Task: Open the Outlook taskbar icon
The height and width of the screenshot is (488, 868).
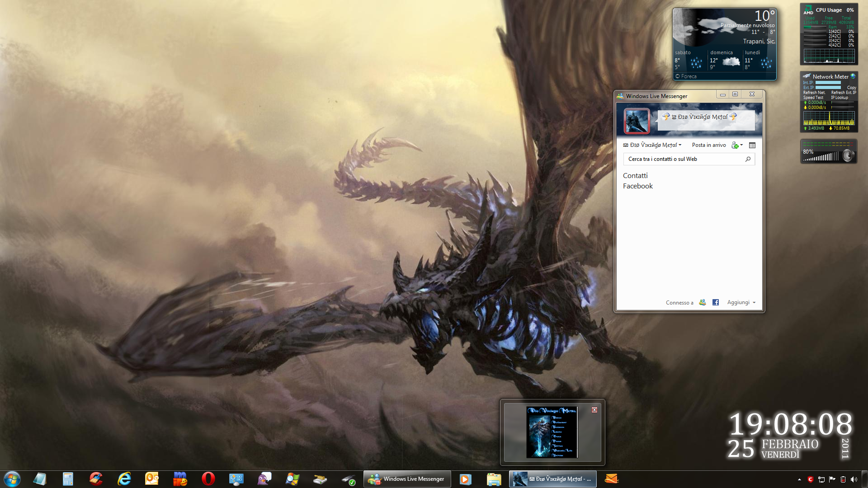Action: 152,479
